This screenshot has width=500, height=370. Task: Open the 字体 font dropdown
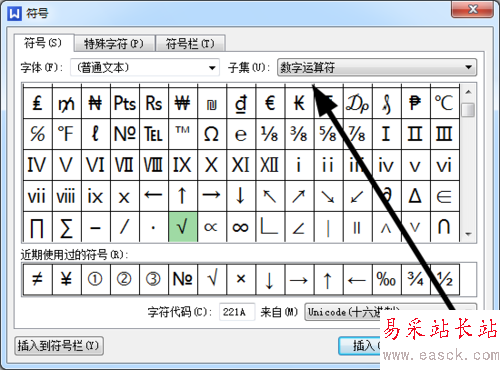click(145, 68)
